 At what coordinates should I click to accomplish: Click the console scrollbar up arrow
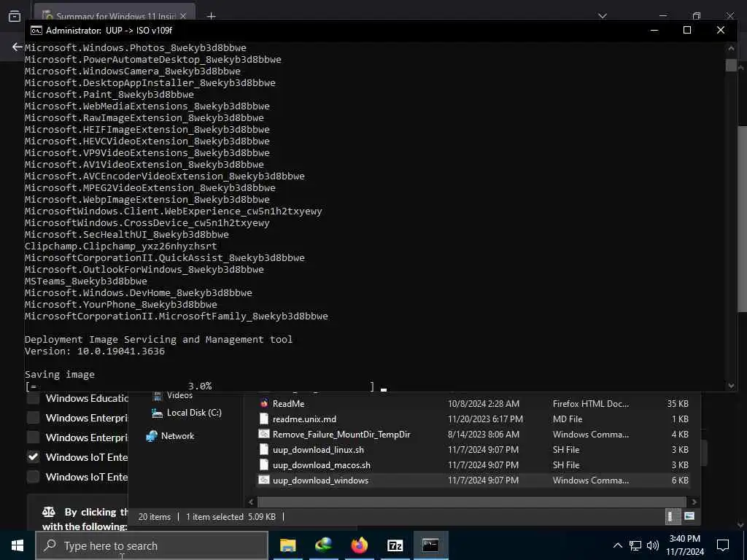731,47
